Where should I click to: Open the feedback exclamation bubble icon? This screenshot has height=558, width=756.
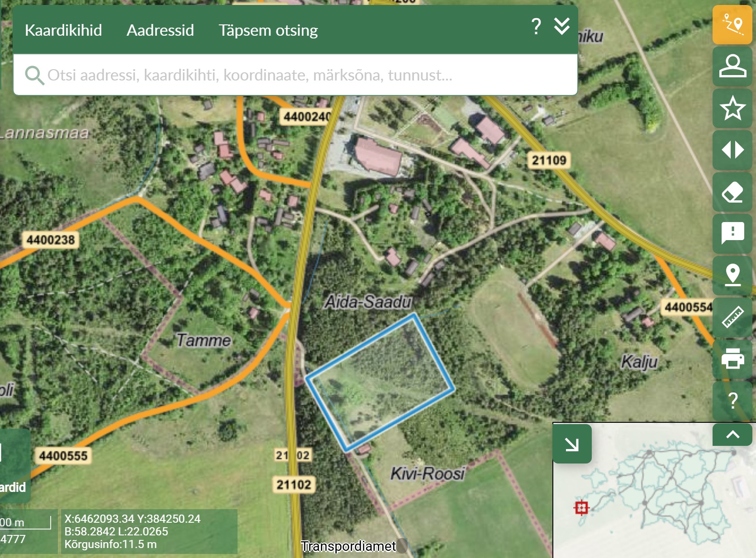(732, 233)
